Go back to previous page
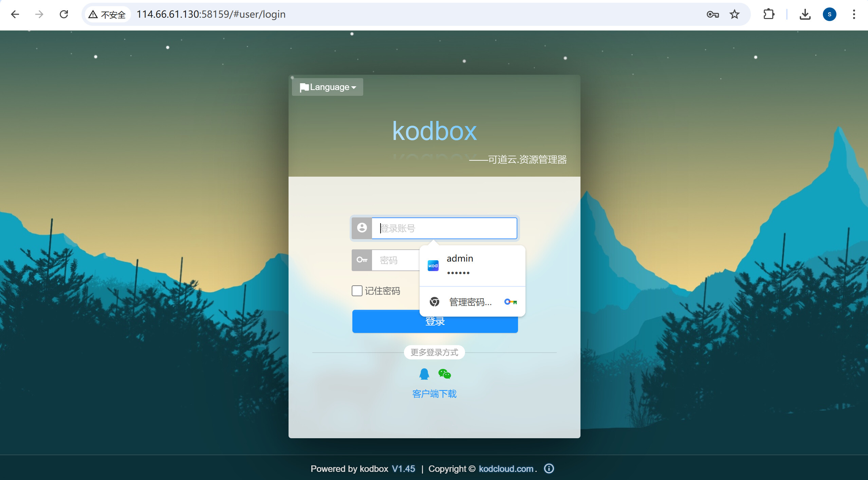This screenshot has height=480, width=868. click(15, 14)
